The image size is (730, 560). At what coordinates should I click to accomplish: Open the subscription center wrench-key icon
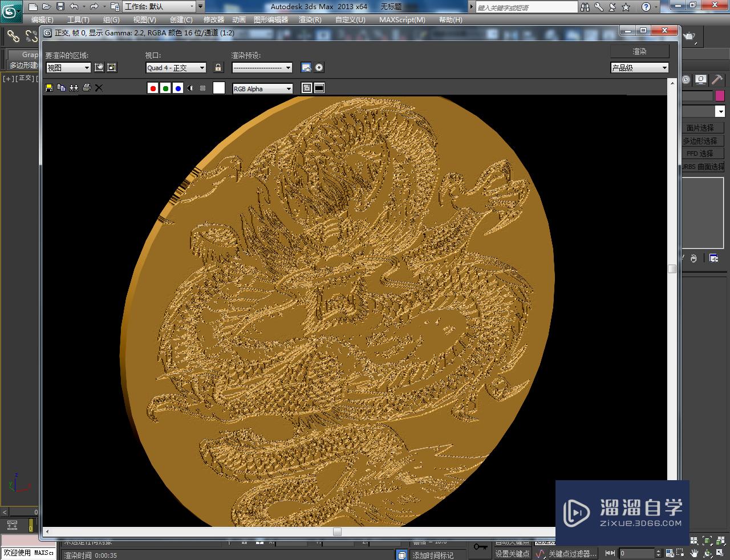(x=599, y=7)
